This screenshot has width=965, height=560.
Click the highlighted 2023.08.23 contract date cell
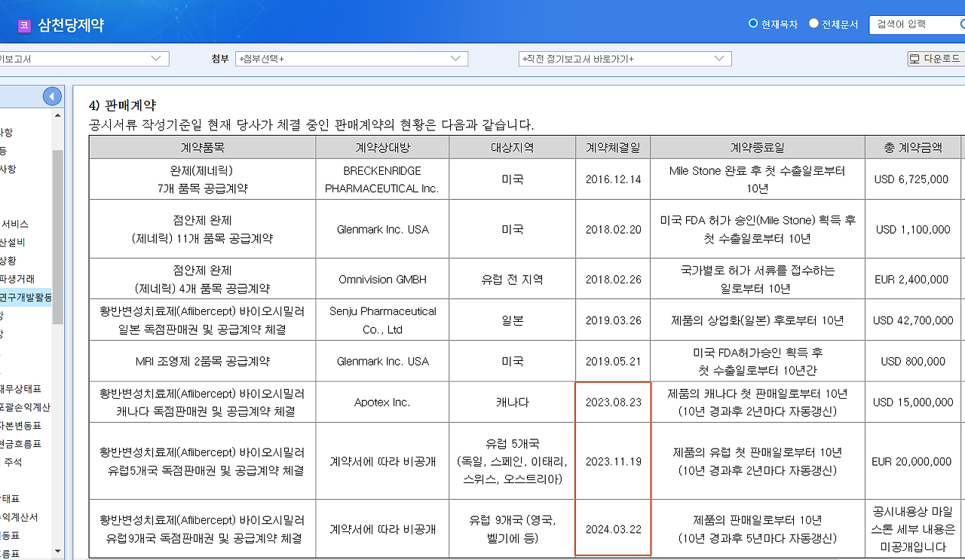(612, 401)
